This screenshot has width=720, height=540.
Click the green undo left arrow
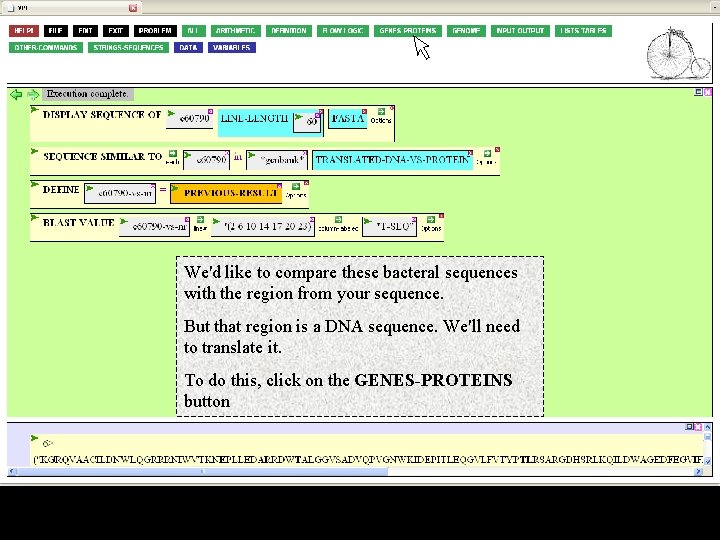tap(16, 95)
